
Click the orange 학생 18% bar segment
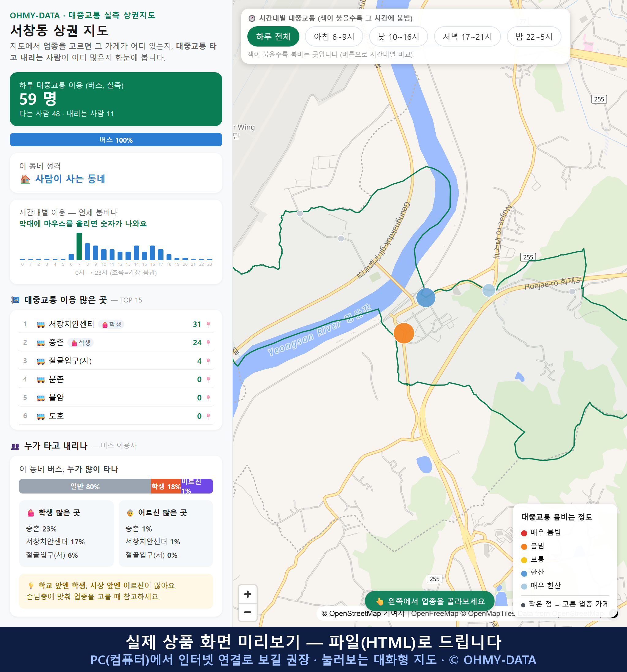[x=166, y=486]
